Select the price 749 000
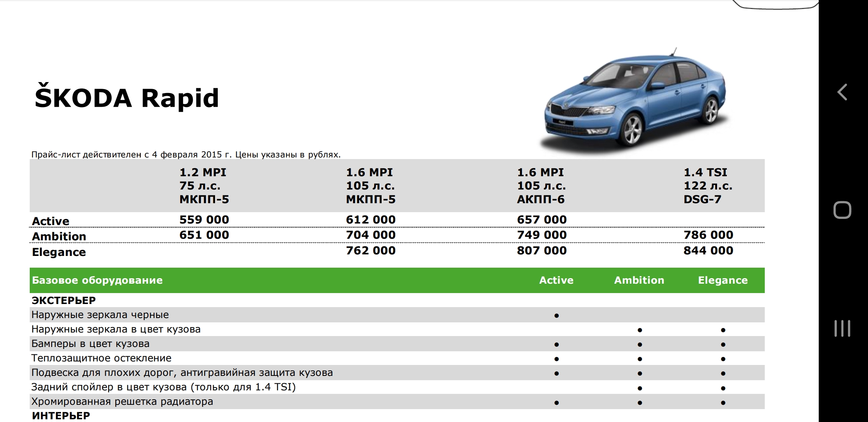Viewport: 868px width, 422px height. 542,235
